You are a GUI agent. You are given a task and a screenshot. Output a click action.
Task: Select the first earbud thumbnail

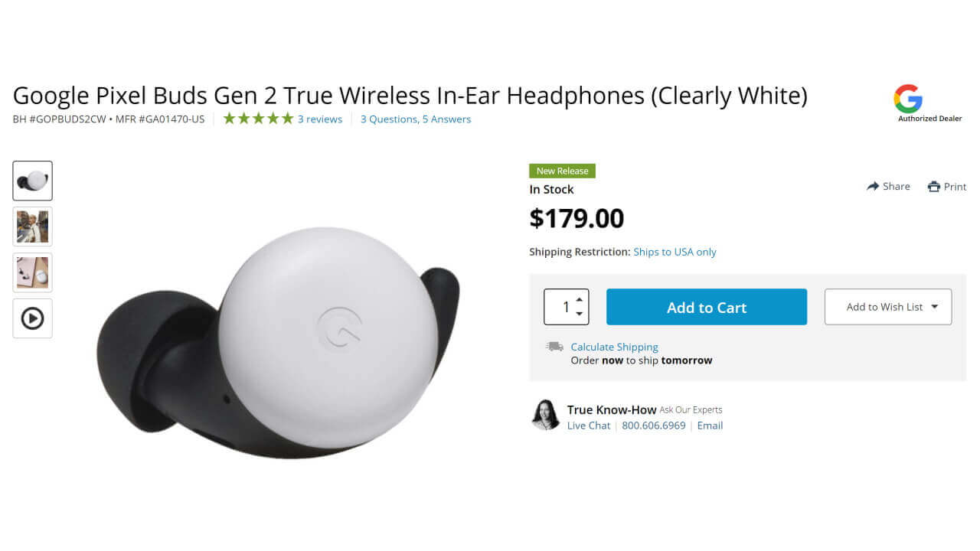(32, 181)
